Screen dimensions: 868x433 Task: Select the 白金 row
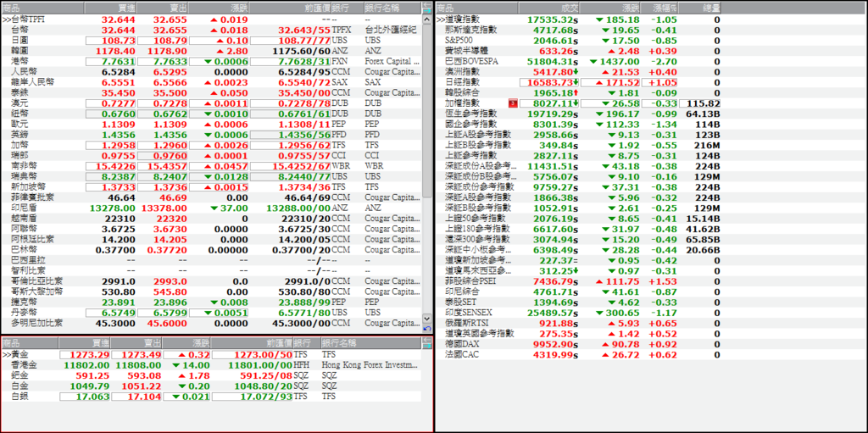click(x=211, y=386)
